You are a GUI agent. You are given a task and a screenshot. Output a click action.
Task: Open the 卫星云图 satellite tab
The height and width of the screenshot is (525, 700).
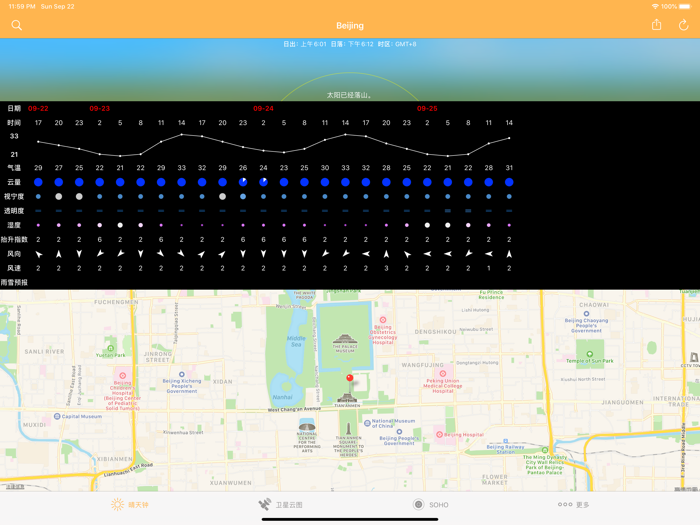click(280, 504)
